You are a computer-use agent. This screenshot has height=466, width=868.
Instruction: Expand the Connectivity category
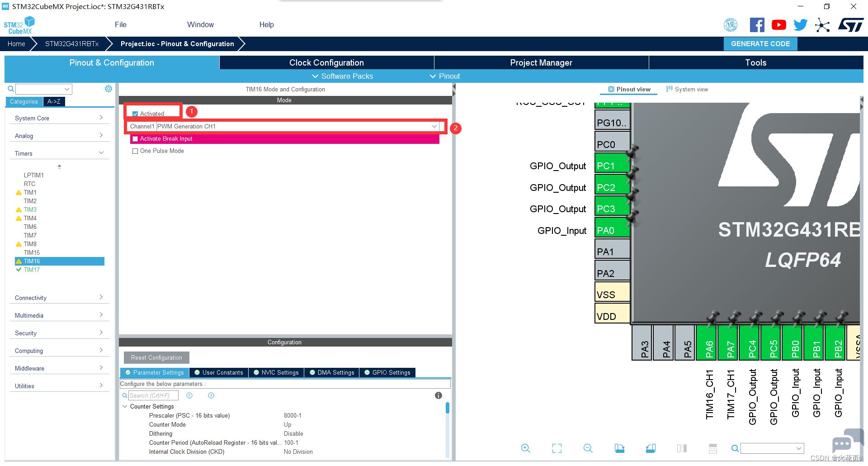[59, 298]
